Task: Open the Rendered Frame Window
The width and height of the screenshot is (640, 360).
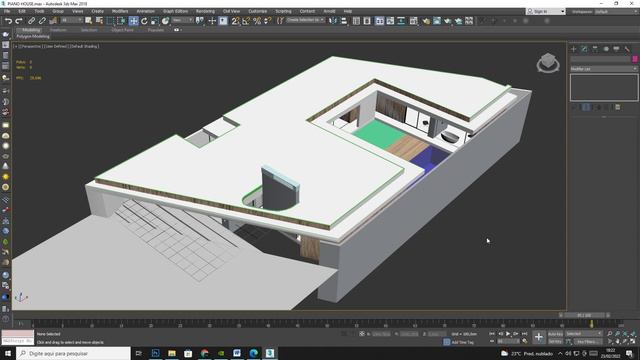Action: point(437,21)
